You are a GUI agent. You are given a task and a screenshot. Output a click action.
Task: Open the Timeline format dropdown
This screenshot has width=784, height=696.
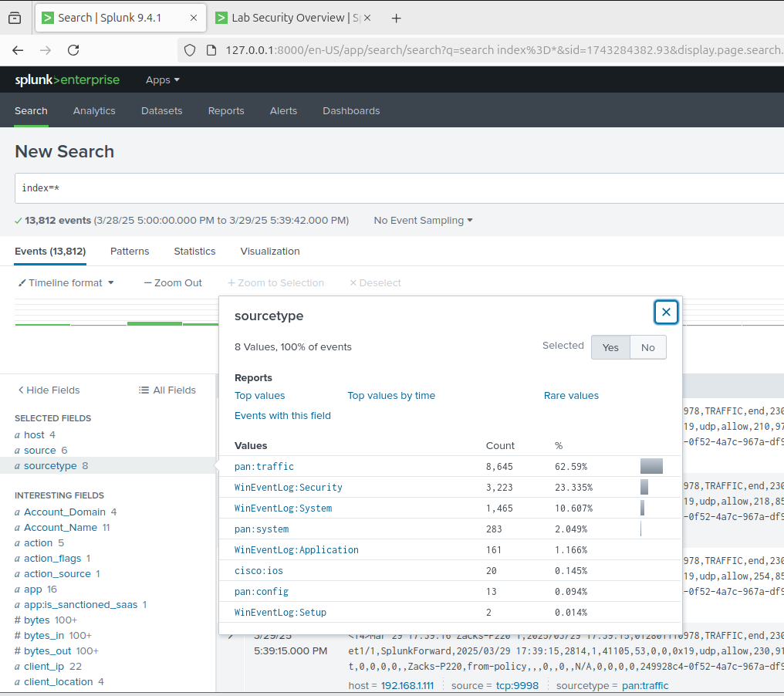tap(66, 283)
